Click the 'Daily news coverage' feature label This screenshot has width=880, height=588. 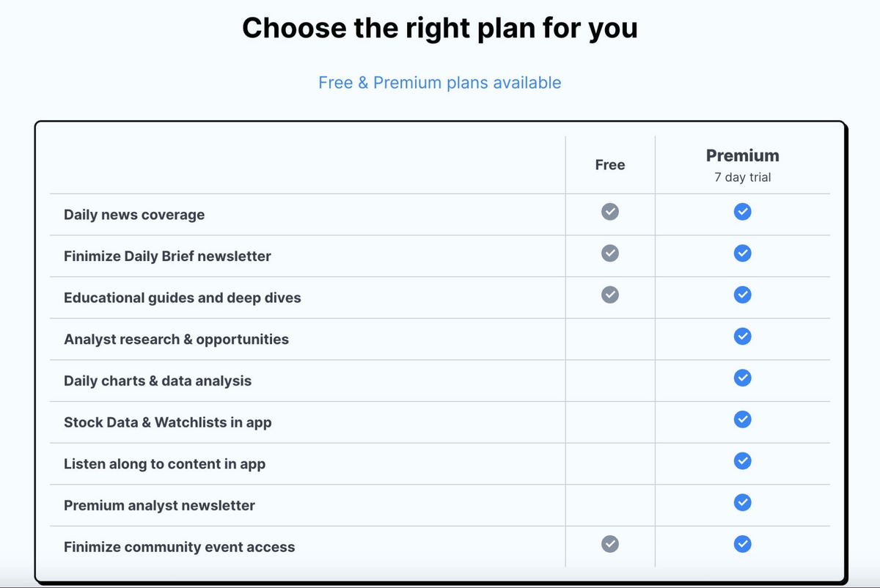tap(134, 215)
